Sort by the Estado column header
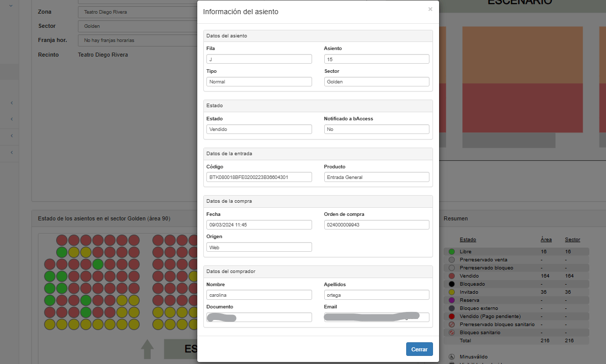This screenshot has height=364, width=606. tap(467, 240)
